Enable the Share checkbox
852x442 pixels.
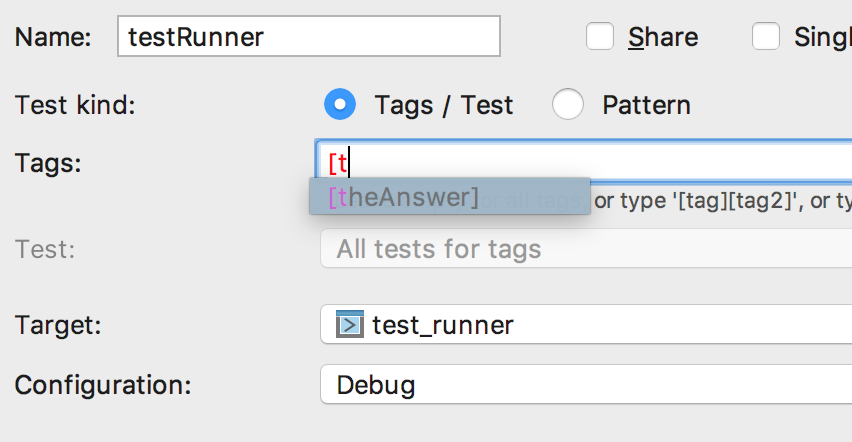600,37
